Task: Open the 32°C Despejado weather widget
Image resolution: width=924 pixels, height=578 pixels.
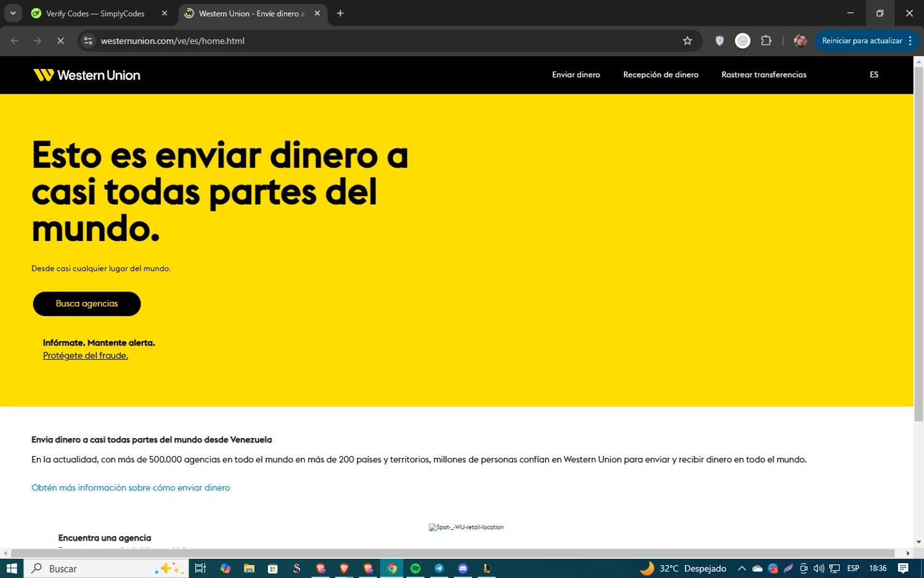Action: click(x=683, y=568)
